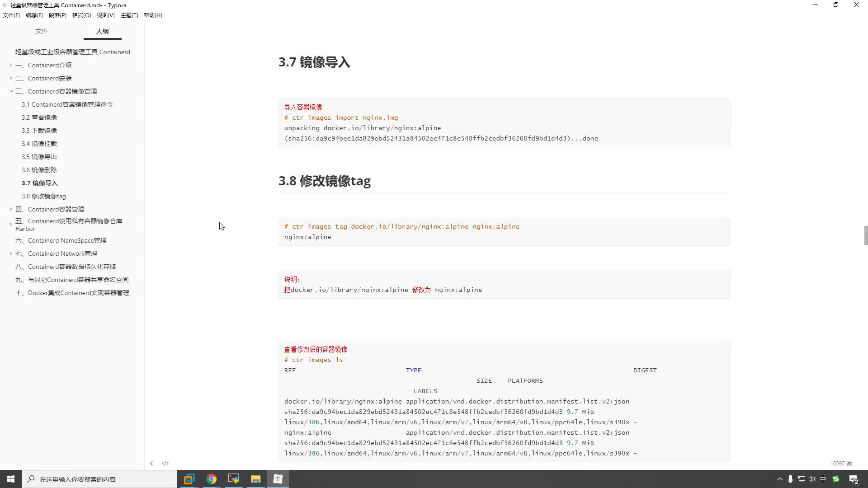Click the ctr images import nginx.img line
This screenshot has width=868, height=488.
341,117
